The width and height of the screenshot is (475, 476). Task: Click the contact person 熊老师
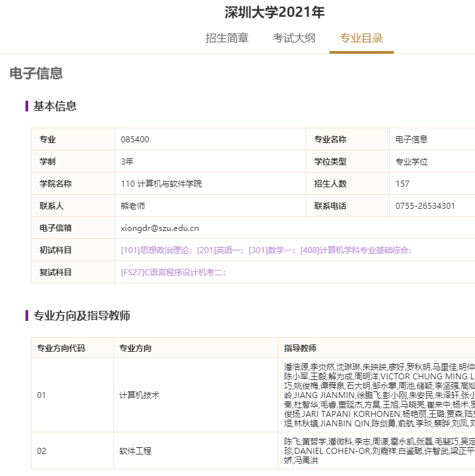coord(133,206)
